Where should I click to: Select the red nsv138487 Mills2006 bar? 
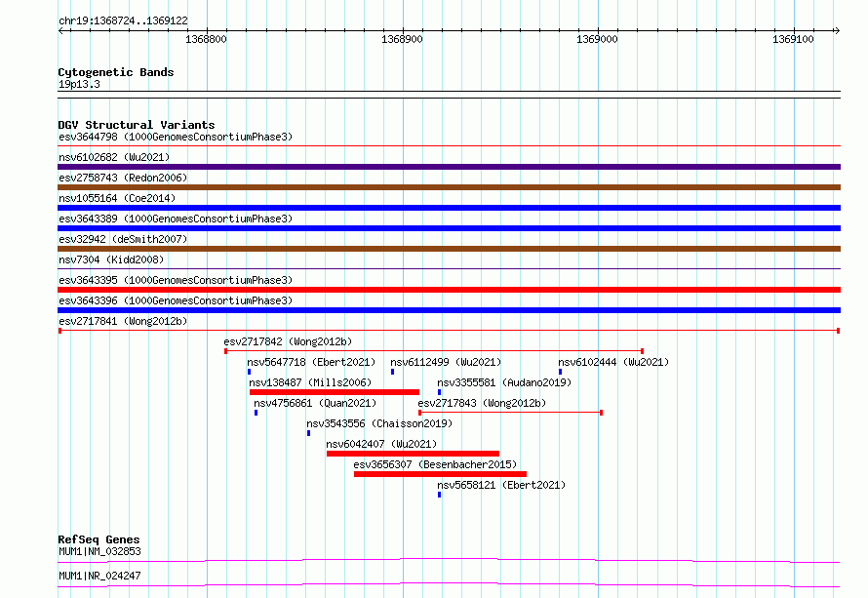(335, 392)
